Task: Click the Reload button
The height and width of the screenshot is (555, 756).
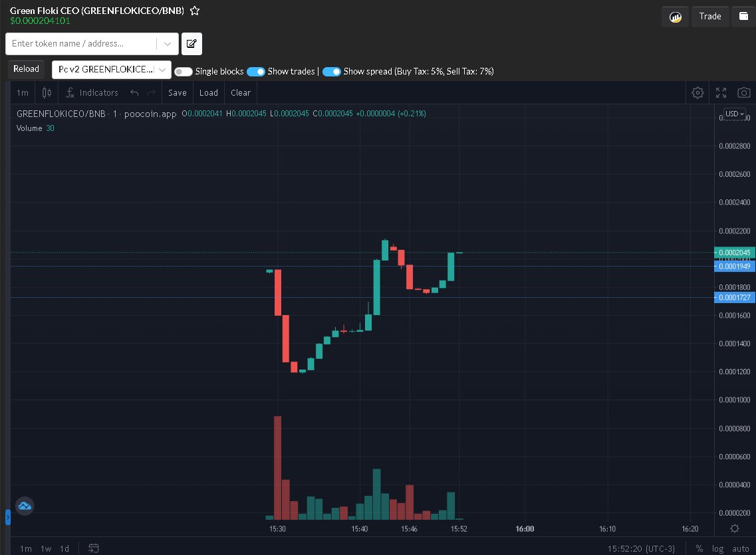Action: [26, 69]
